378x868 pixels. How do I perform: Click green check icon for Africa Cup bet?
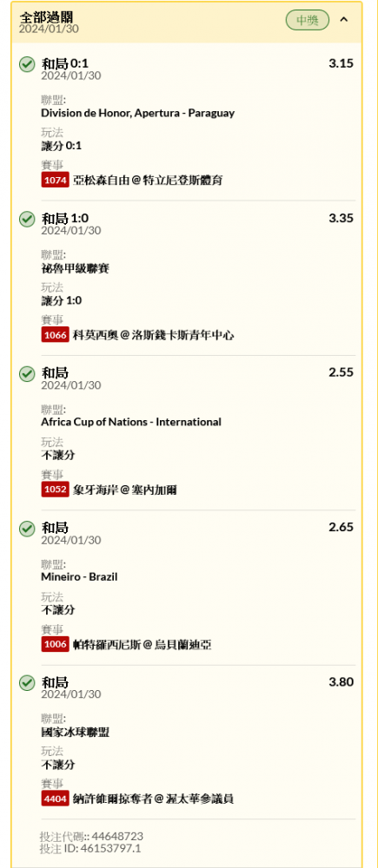pyautogui.click(x=27, y=374)
